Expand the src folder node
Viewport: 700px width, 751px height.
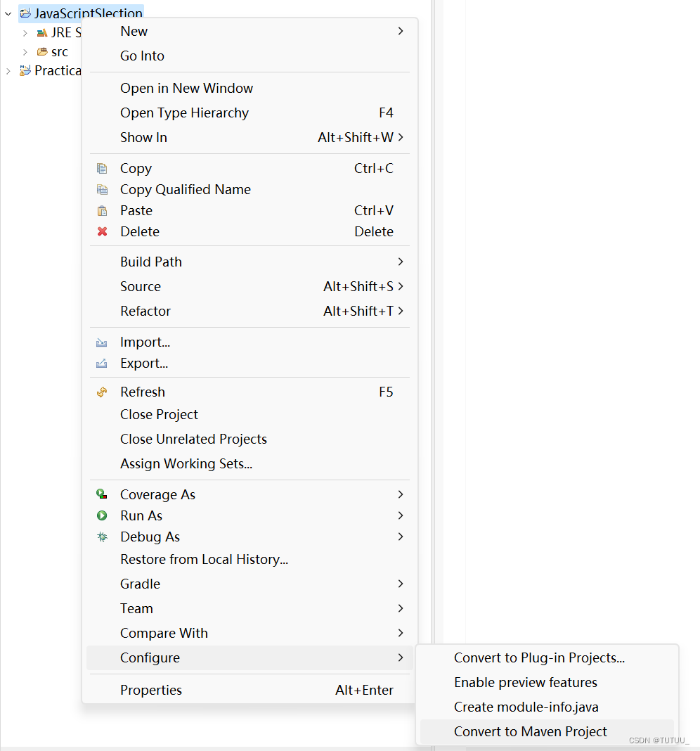click(x=25, y=52)
